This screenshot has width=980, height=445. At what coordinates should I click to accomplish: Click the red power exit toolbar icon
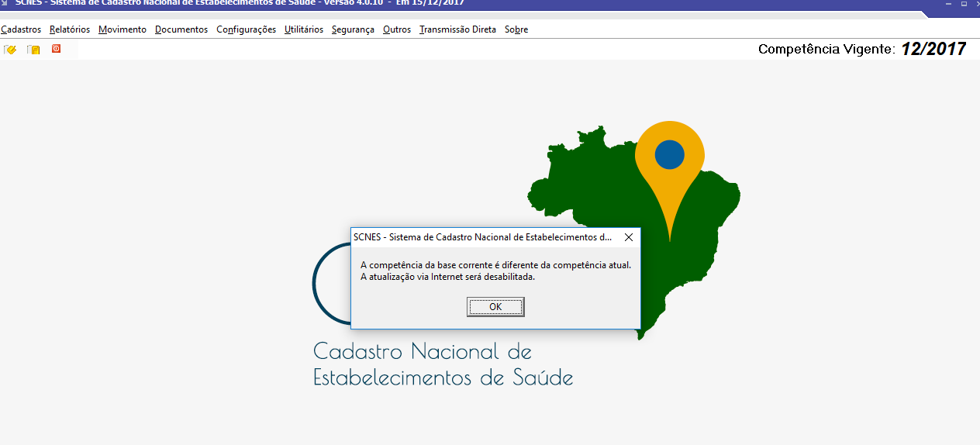56,49
